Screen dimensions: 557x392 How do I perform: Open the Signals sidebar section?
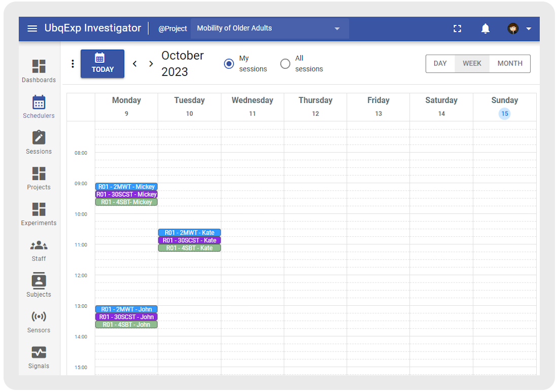[39, 358]
